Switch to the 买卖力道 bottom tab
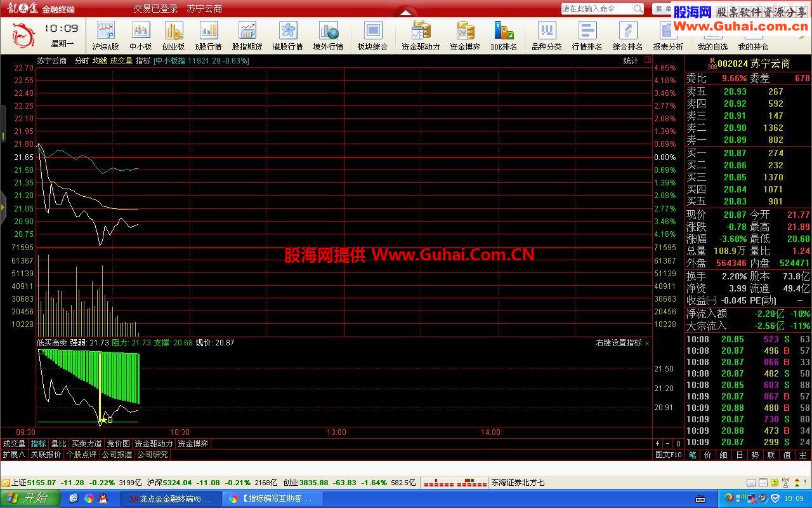The image size is (812, 508). tap(86, 444)
